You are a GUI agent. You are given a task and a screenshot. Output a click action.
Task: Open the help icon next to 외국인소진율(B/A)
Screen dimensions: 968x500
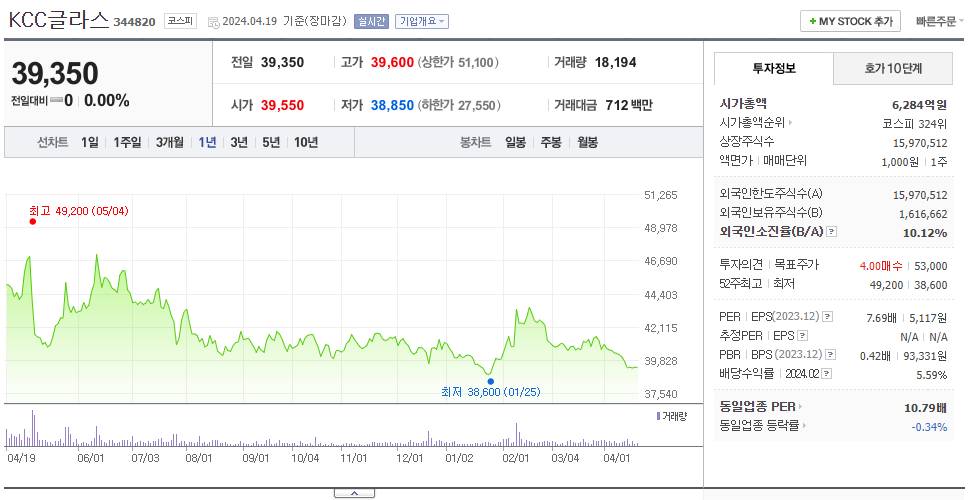click(x=832, y=232)
